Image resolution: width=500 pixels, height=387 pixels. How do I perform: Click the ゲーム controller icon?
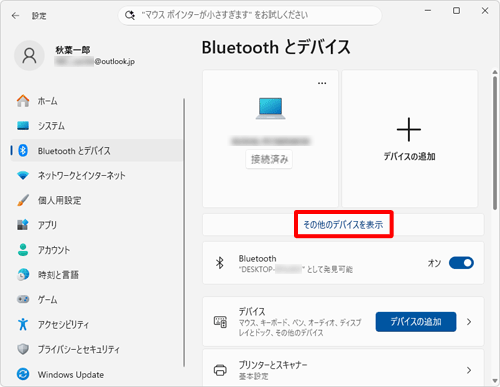click(23, 299)
